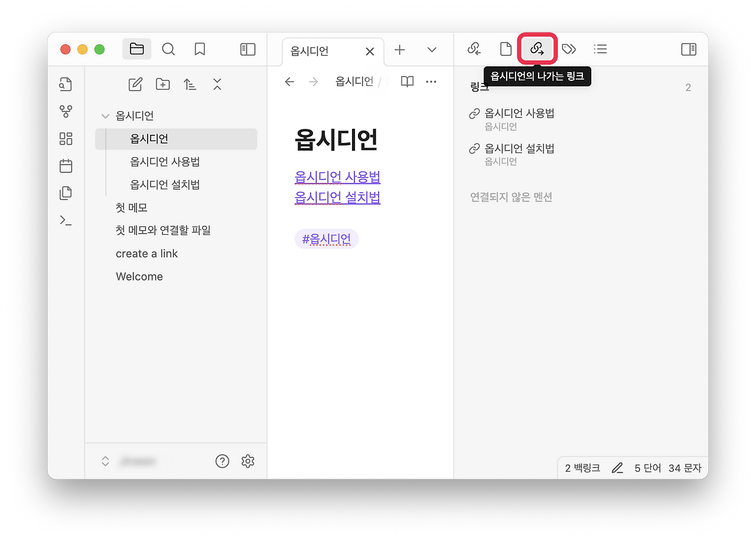Toggle editing mode pencil in status bar
Viewport: 756px width, 542px height.
point(617,468)
